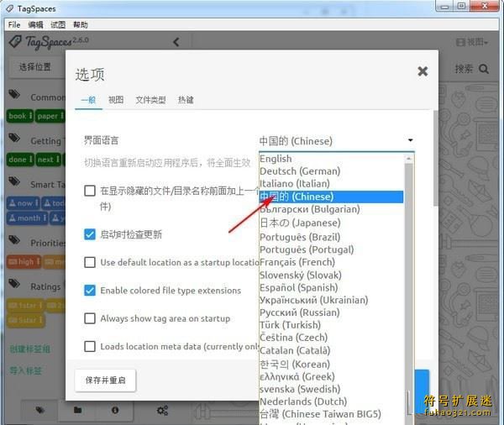Choose Русский (Russian) option
Image resolution: width=504 pixels, height=425 pixels.
(x=332, y=312)
